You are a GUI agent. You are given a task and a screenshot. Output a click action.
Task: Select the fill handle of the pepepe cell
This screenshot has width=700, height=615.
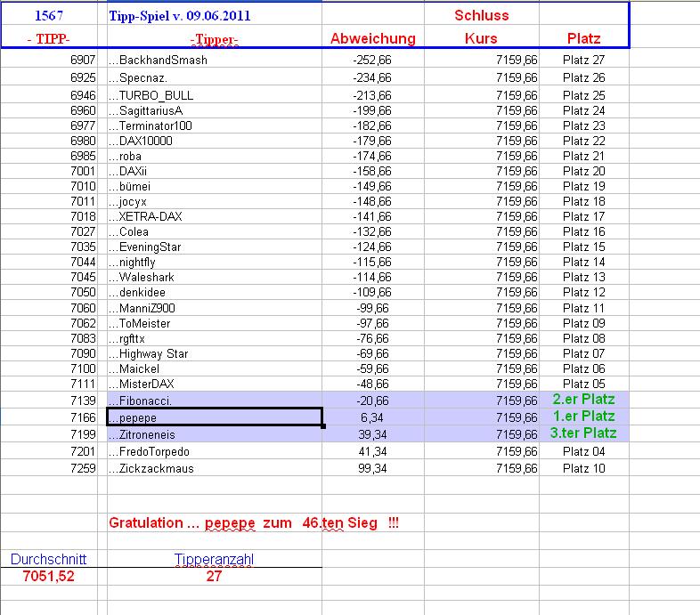click(x=323, y=426)
